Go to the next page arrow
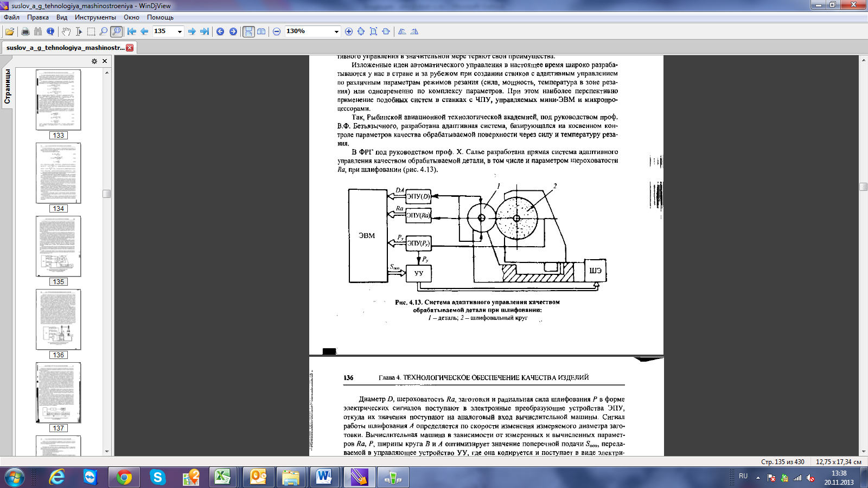Image resolution: width=868 pixels, height=488 pixels. pos(192,31)
